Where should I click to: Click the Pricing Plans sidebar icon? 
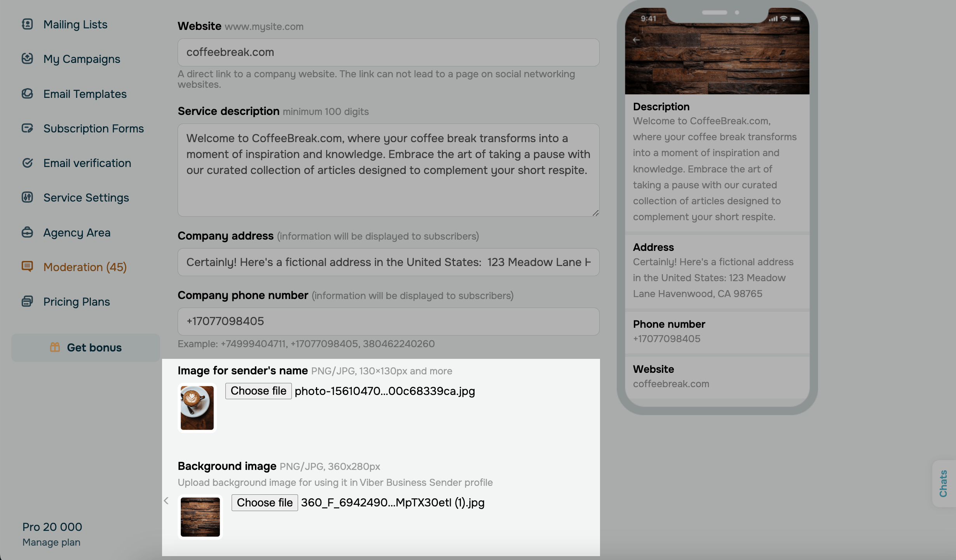coord(27,301)
